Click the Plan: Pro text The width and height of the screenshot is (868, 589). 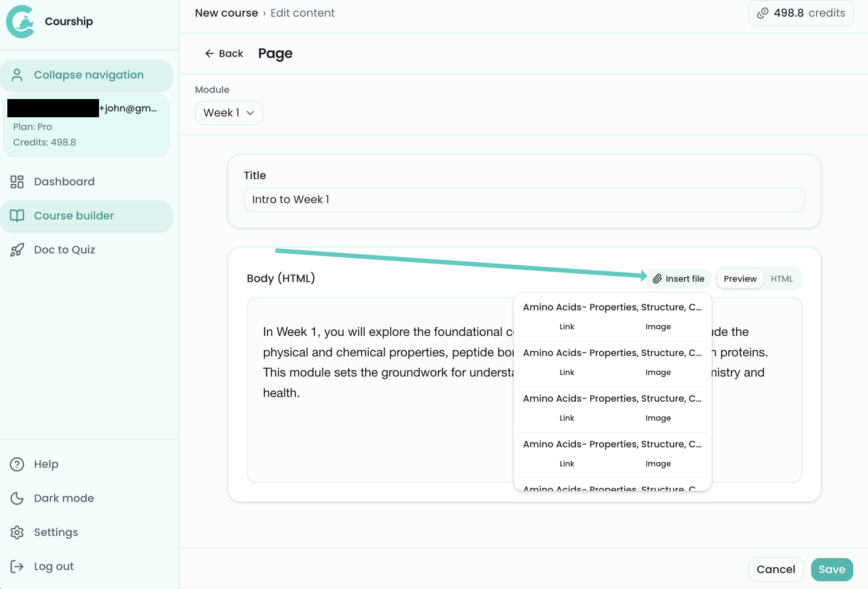(32, 127)
